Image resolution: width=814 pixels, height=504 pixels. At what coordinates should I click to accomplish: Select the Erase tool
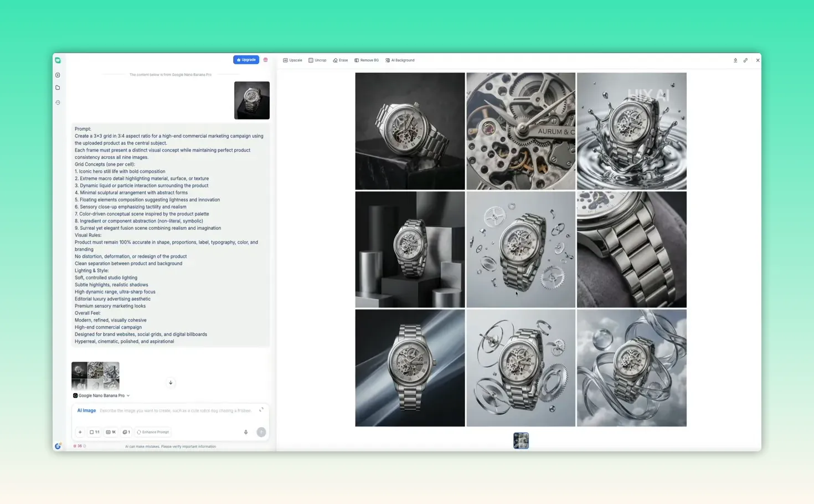(341, 60)
